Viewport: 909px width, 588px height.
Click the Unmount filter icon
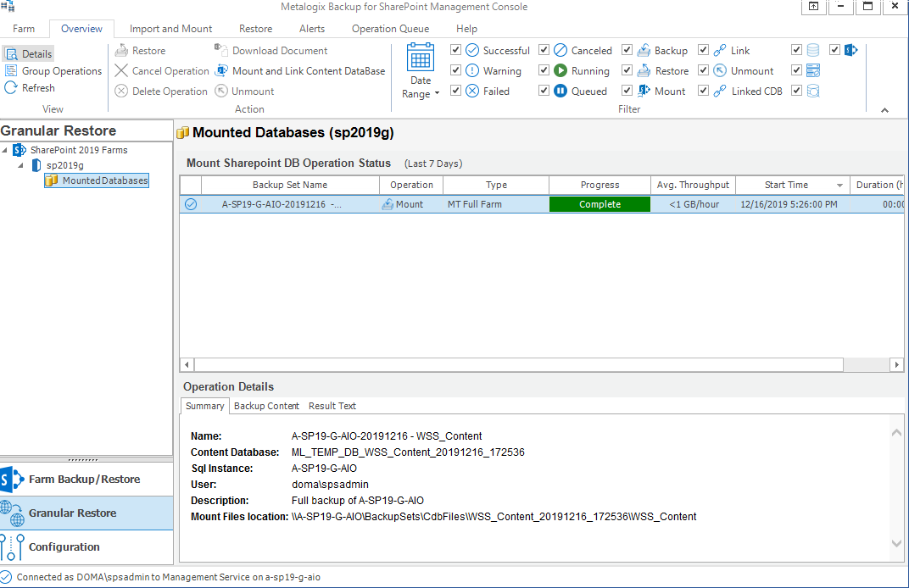720,70
